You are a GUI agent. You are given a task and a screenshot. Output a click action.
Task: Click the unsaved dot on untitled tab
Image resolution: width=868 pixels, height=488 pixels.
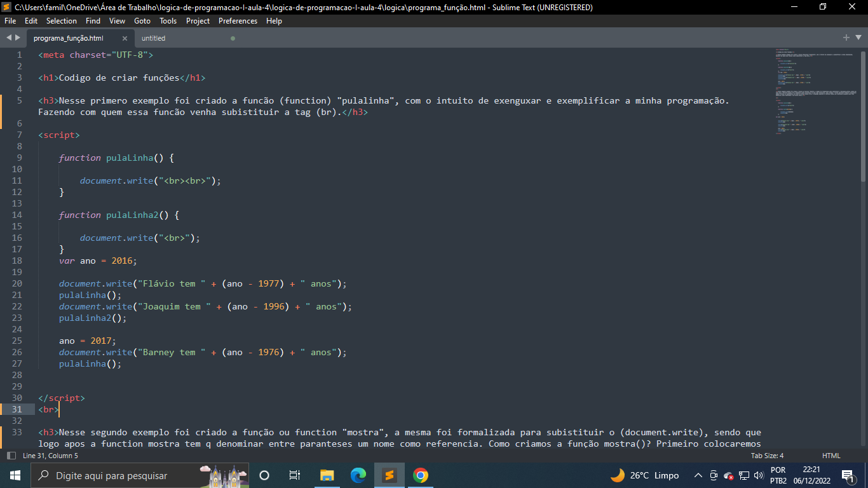click(x=233, y=38)
